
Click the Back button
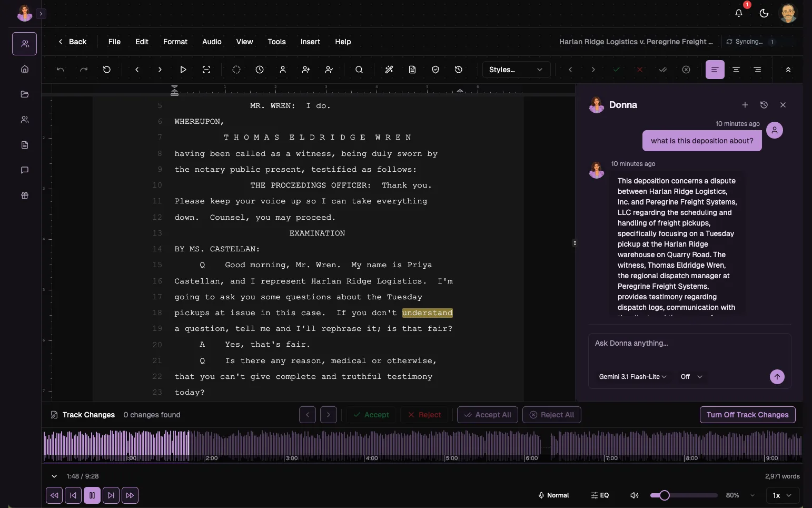pyautogui.click(x=72, y=42)
